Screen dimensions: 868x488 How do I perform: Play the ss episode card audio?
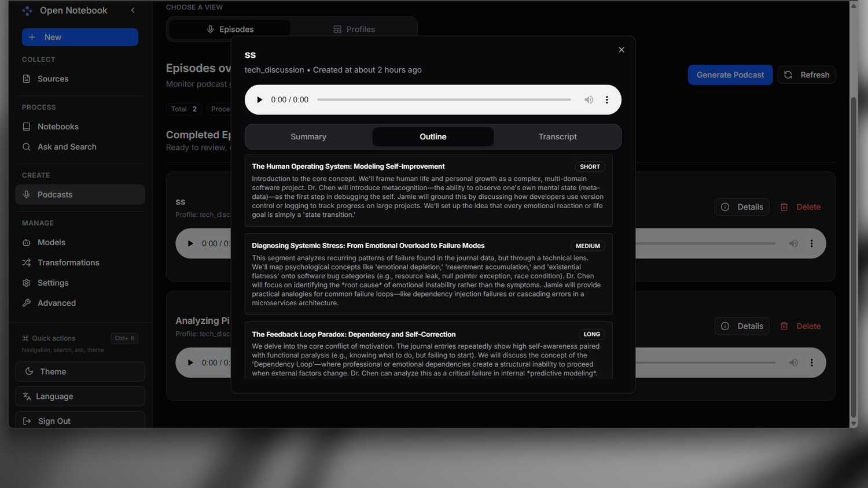[190, 243]
